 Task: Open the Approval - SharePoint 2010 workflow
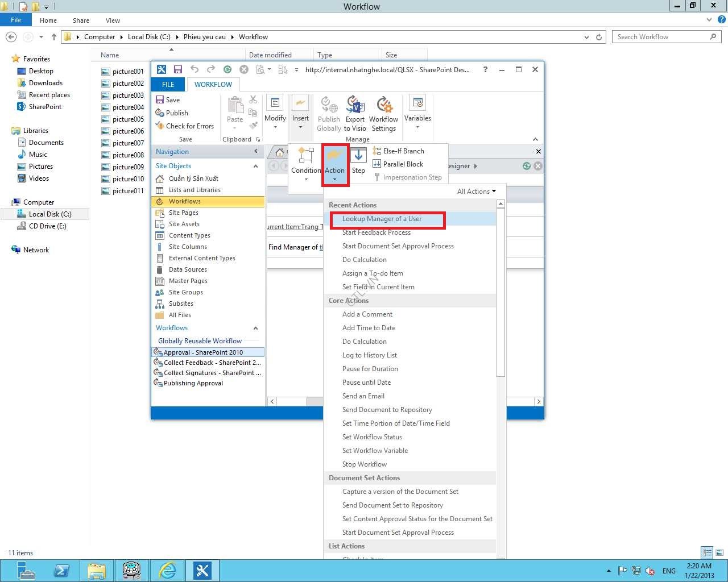(x=203, y=352)
